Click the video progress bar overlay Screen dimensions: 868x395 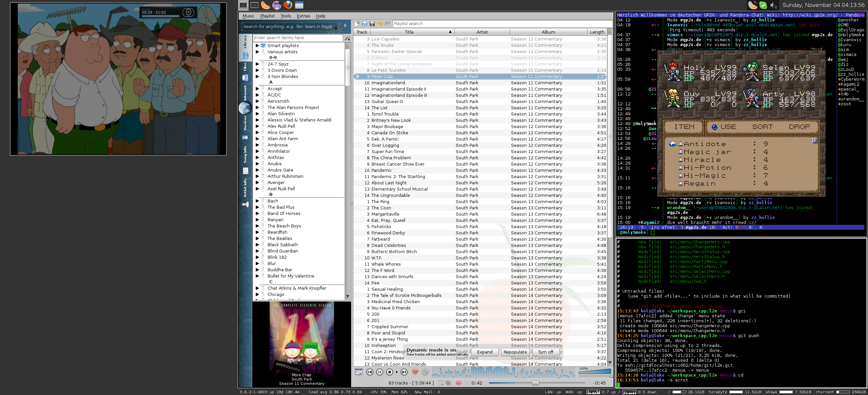click(x=161, y=16)
